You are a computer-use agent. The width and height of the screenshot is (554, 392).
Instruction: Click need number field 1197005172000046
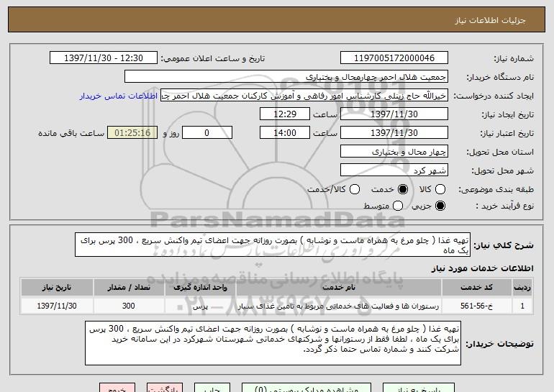click(x=394, y=58)
